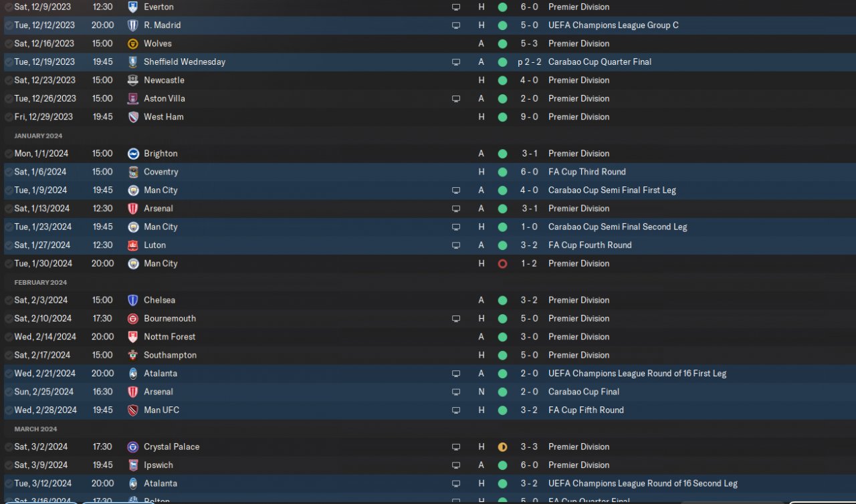Click FA Cup Fifth Round competition link

(x=586, y=410)
